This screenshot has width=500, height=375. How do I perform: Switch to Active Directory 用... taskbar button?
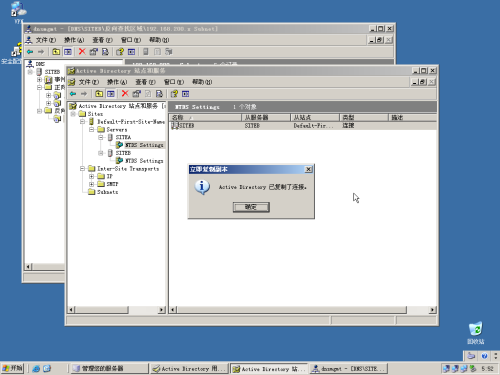(x=190, y=368)
